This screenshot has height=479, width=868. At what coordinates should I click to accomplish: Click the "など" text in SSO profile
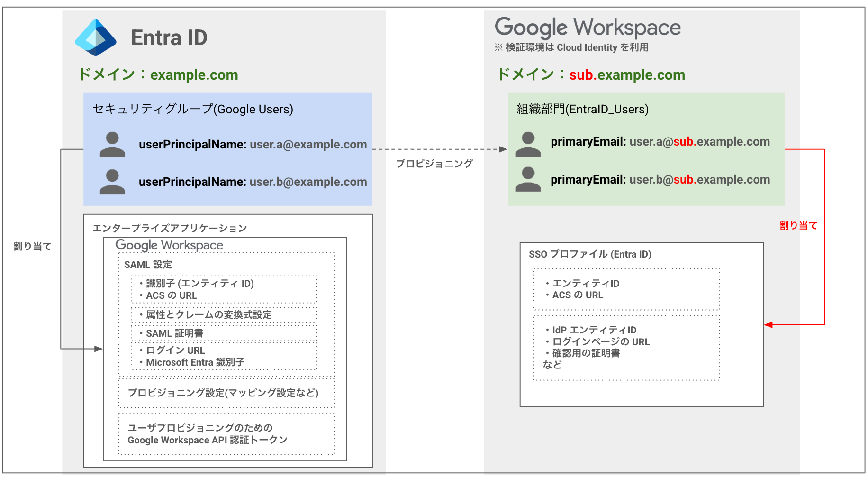click(552, 365)
